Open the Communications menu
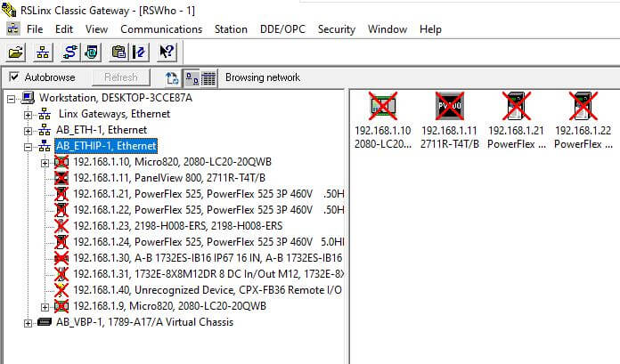The image size is (620, 364). click(x=161, y=29)
